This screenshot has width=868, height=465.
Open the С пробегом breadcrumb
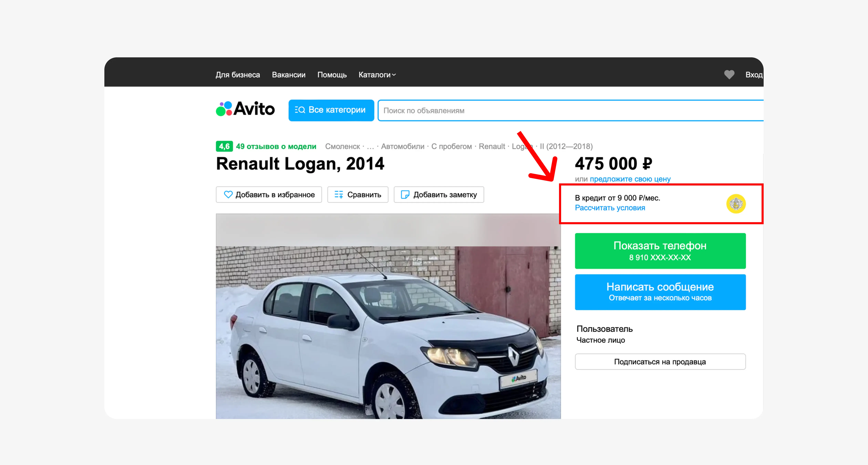click(452, 146)
